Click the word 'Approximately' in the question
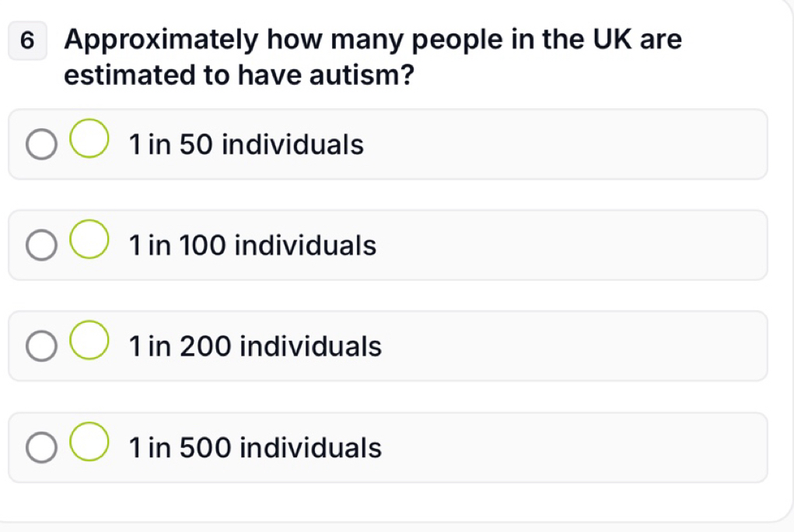The width and height of the screenshot is (794, 532). coord(162,40)
